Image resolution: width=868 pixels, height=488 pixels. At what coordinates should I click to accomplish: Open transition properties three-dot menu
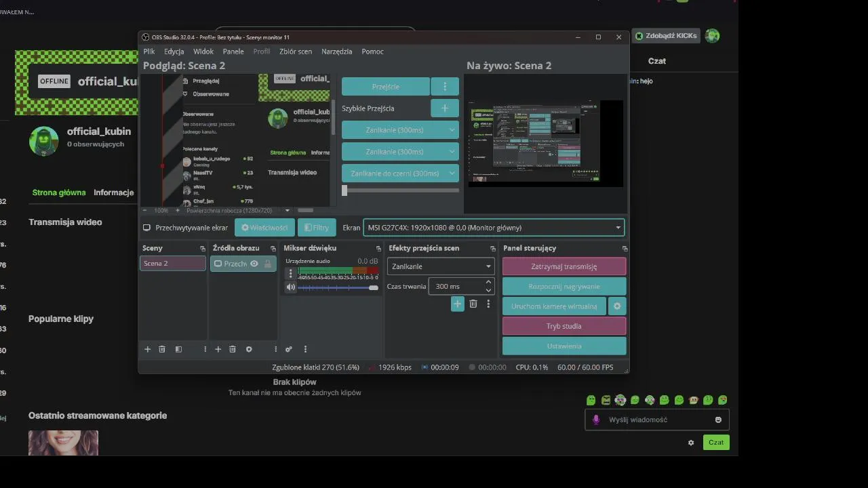click(x=488, y=304)
